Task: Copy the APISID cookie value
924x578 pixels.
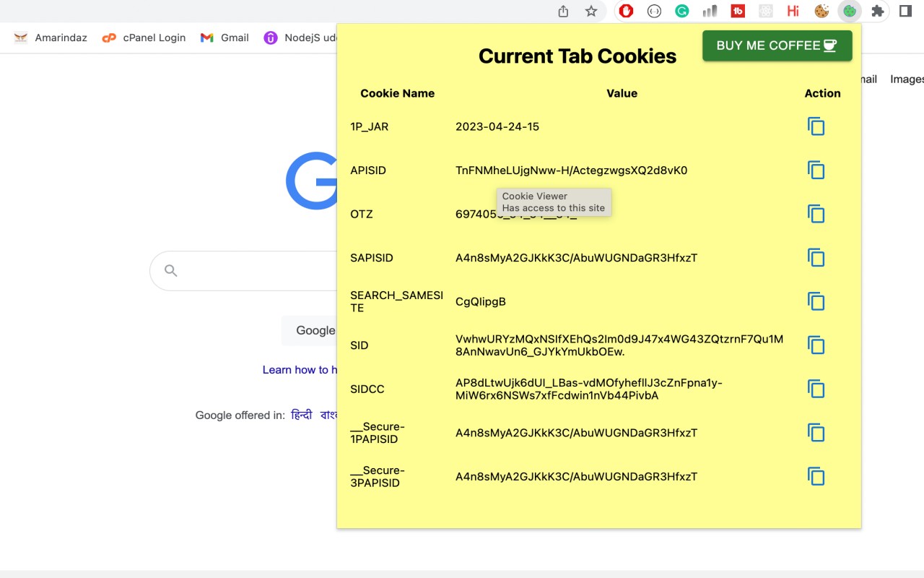Action: [816, 171]
